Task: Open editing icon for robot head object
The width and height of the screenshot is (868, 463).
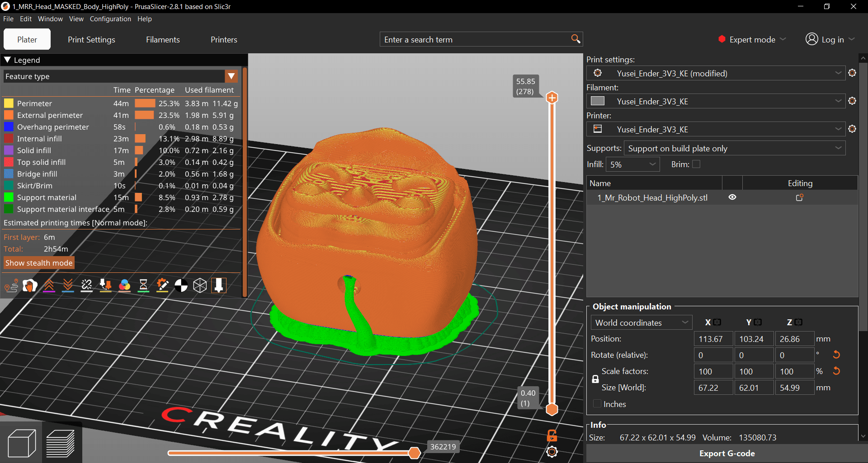Action: [x=800, y=197]
